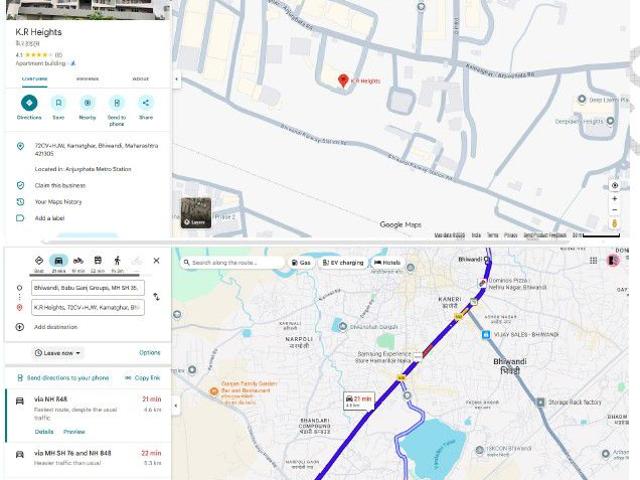
Task: Click Copy link
Action: pos(142,378)
